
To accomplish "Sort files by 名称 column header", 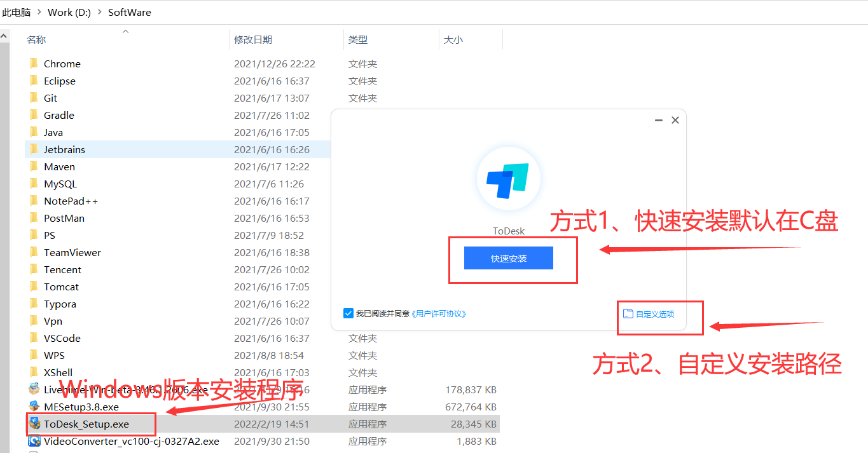I will pyautogui.click(x=36, y=39).
